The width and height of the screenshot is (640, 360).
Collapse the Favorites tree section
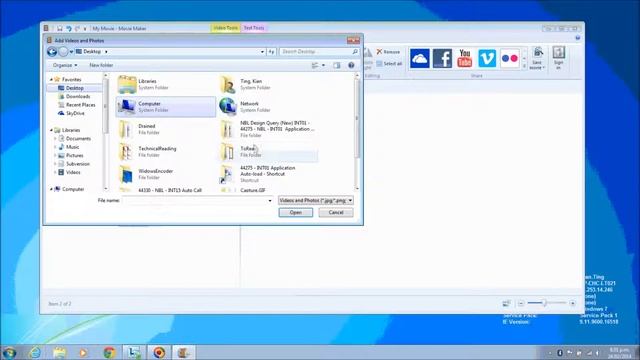pyautogui.click(x=51, y=80)
